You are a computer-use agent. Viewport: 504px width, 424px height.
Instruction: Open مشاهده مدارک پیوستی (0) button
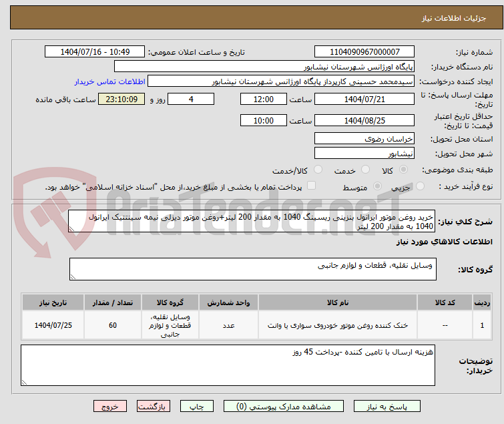(x=284, y=407)
